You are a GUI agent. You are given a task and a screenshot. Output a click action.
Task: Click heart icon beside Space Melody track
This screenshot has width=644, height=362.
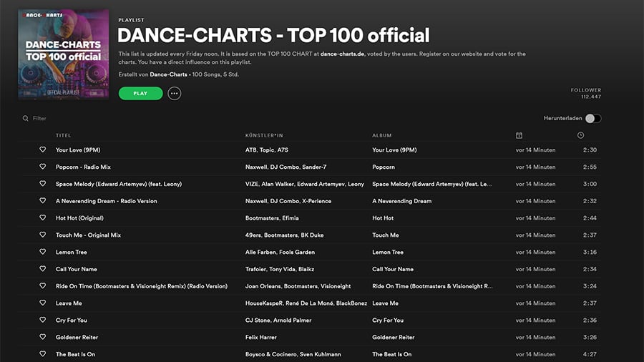[x=43, y=184]
